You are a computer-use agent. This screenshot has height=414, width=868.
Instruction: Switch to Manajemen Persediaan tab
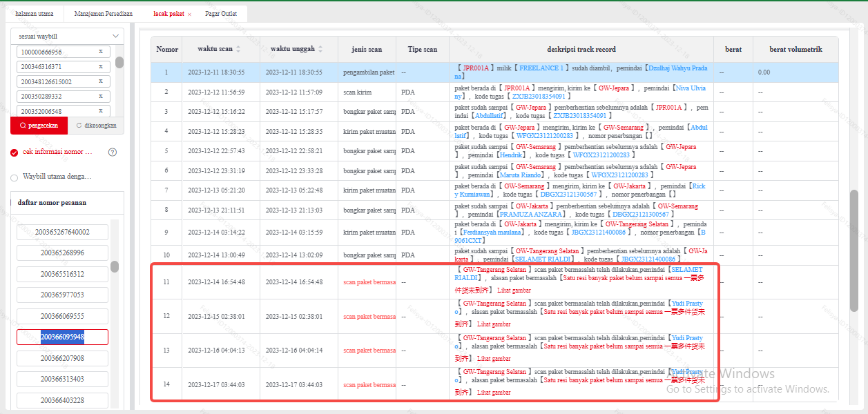[x=103, y=14]
